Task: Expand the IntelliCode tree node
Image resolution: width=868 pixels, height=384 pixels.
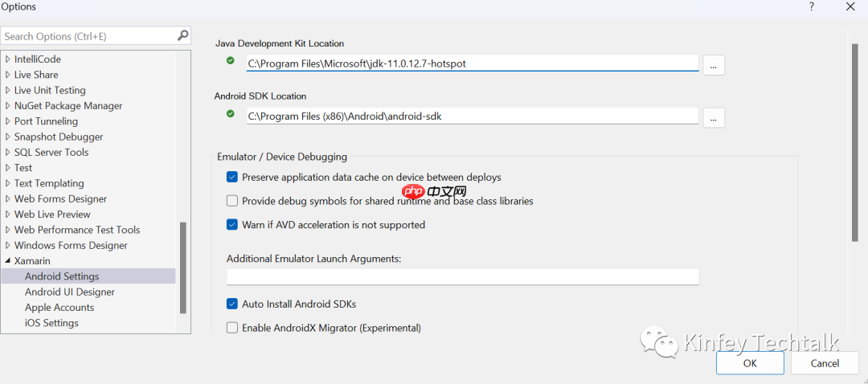Action: (8, 59)
